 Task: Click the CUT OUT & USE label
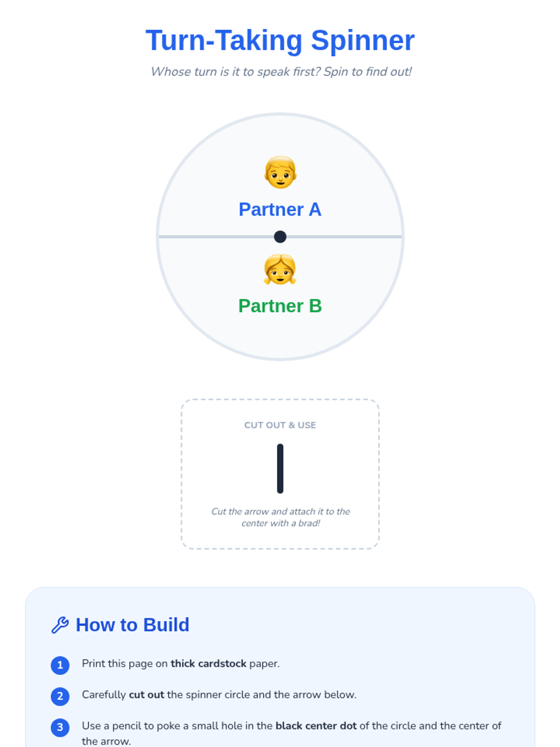(x=280, y=425)
